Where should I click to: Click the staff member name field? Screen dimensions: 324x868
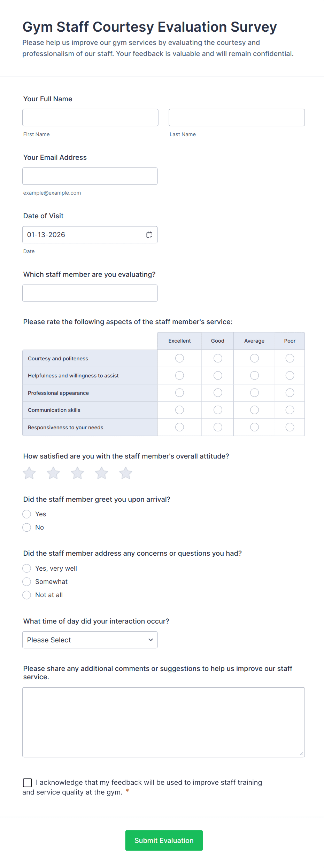[90, 293]
